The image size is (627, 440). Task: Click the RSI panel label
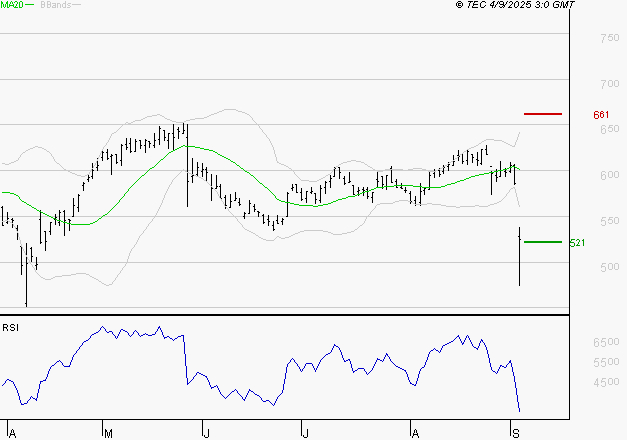point(10,327)
